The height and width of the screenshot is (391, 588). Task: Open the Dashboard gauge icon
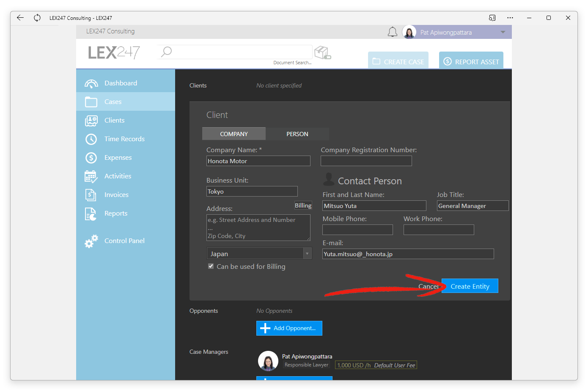point(91,83)
